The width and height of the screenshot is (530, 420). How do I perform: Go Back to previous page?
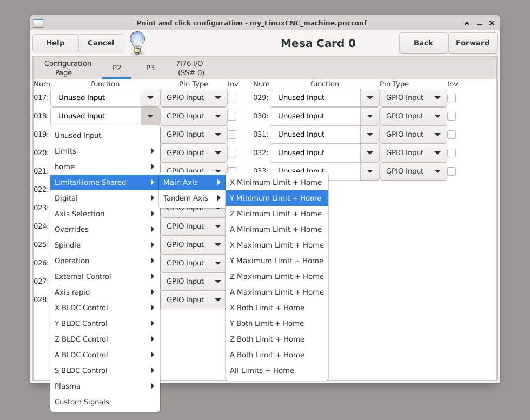(x=423, y=43)
